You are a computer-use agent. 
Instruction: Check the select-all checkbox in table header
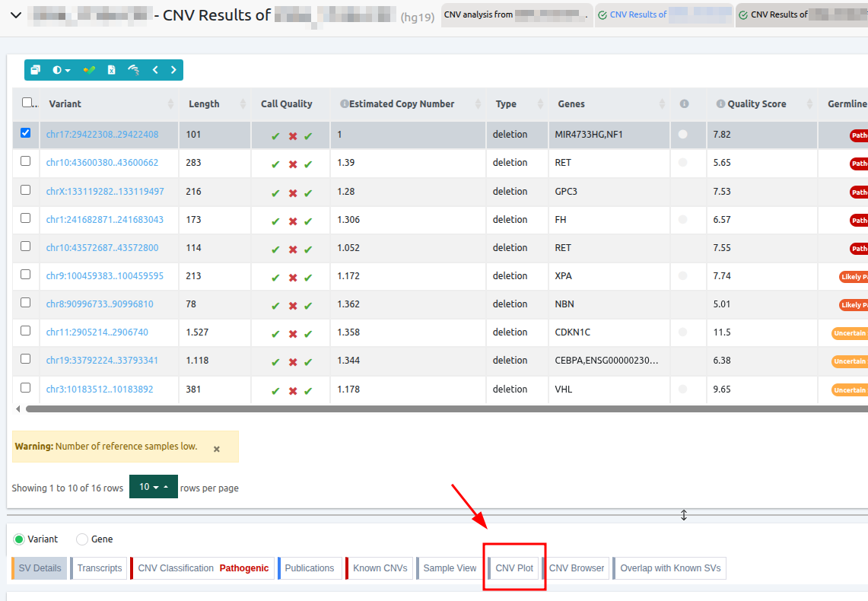point(27,103)
